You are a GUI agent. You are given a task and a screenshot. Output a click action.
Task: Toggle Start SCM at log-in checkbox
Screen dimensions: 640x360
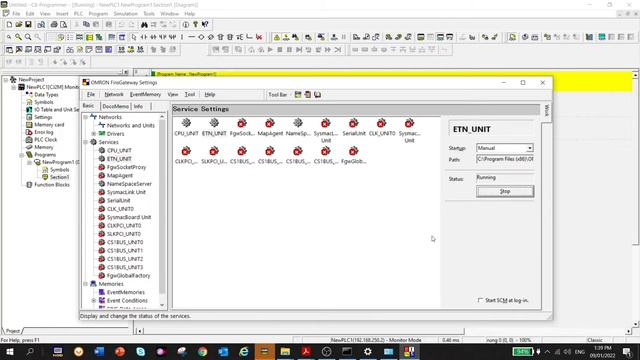pyautogui.click(x=480, y=300)
